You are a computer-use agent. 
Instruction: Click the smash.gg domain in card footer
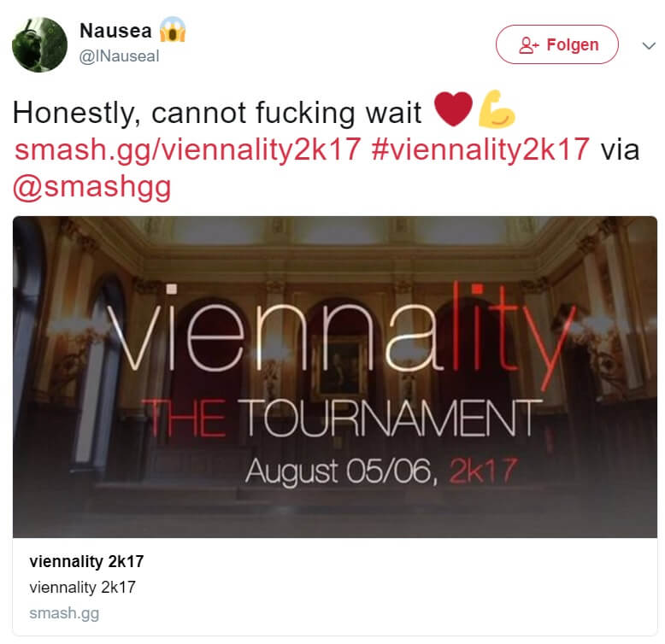pos(64,613)
